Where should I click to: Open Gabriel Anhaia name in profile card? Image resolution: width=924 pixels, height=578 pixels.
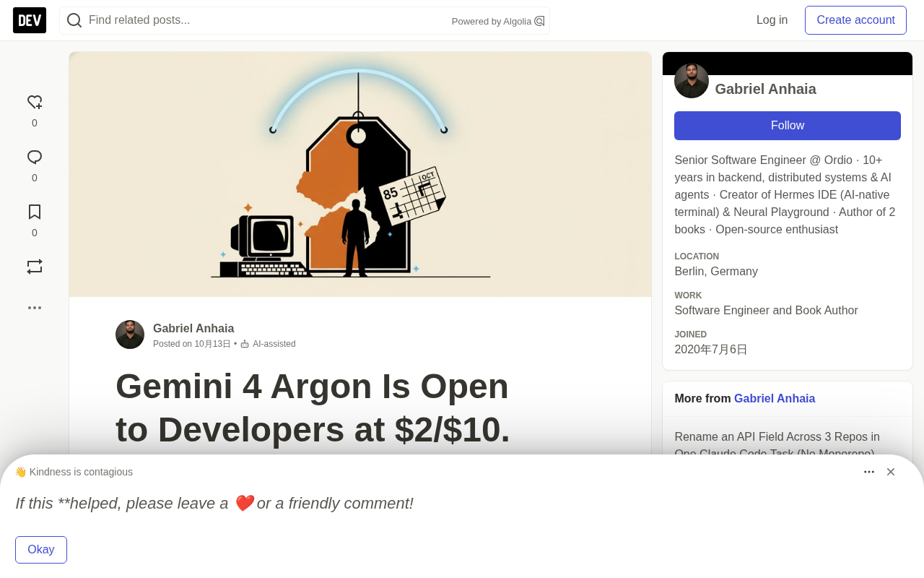765,89
